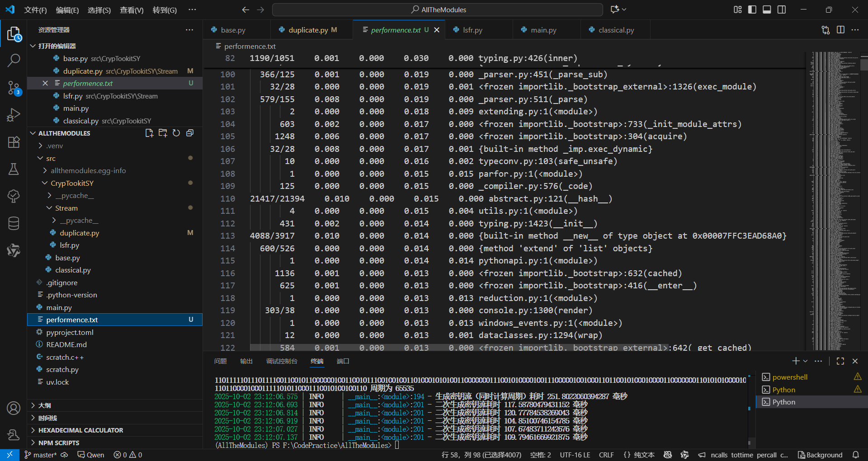Collapse the Stream folder

[66, 208]
